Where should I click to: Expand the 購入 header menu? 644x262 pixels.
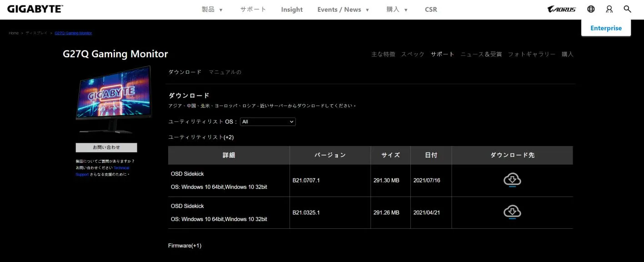click(x=397, y=10)
